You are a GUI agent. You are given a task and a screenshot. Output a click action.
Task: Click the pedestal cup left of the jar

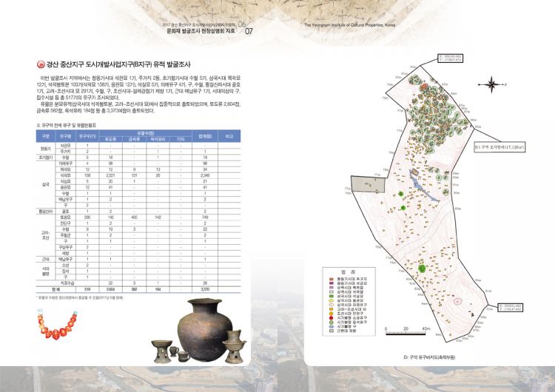pos(162,351)
